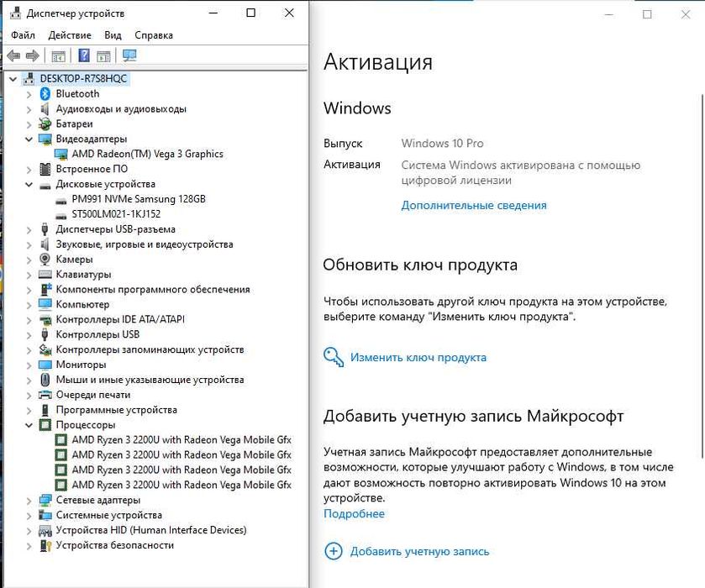The image size is (705, 588).
Task: Expand the Звуковые, игровые и видеоустройства node
Action: click(29, 244)
